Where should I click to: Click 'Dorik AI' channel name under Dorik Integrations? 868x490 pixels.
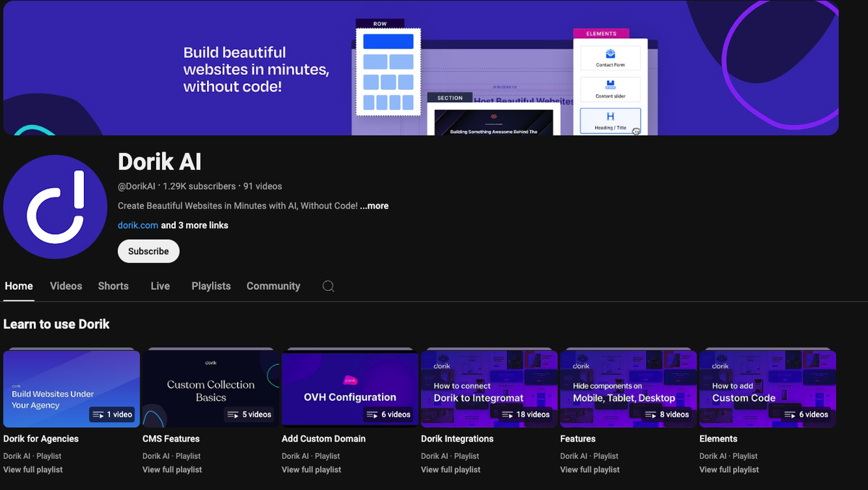[435, 456]
